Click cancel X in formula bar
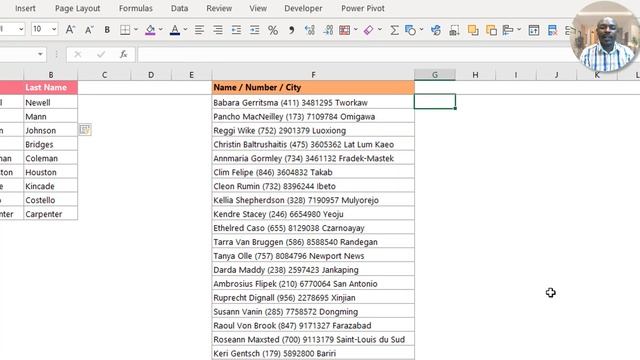 [78, 54]
